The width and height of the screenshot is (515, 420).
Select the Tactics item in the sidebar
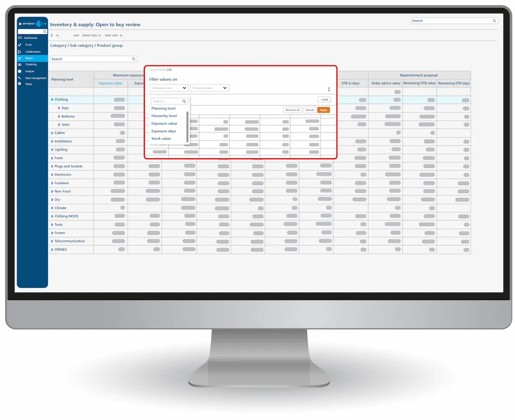[x=29, y=58]
